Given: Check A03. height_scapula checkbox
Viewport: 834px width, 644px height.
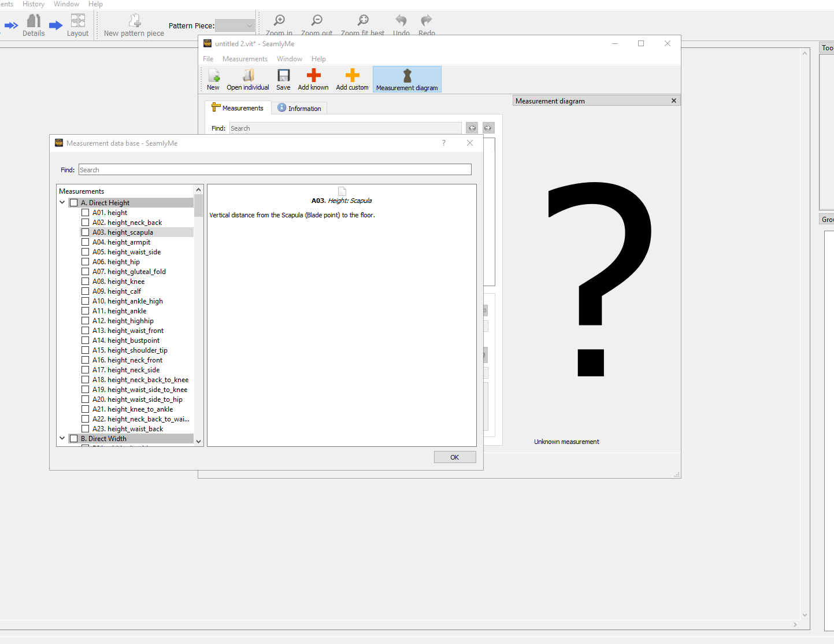Looking at the screenshot, I should click(x=85, y=232).
